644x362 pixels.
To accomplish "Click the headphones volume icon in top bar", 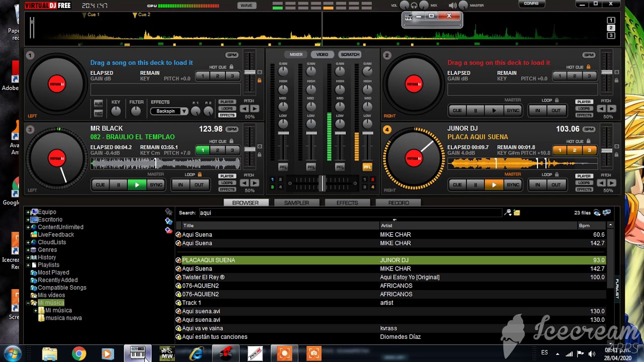I will click(x=414, y=5).
